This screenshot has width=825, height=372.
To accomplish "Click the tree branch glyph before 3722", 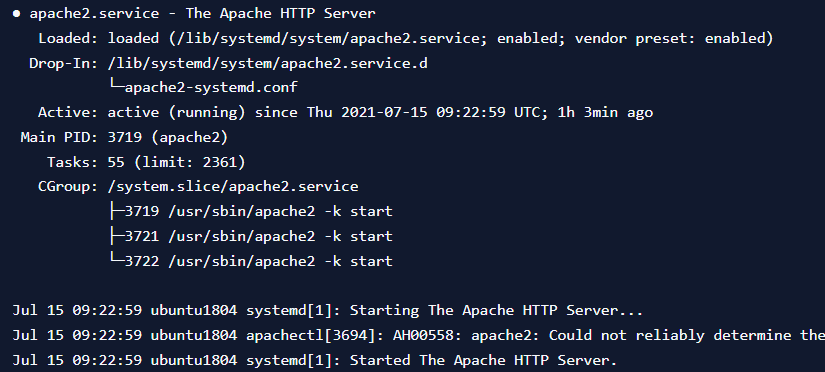I will (x=116, y=260).
